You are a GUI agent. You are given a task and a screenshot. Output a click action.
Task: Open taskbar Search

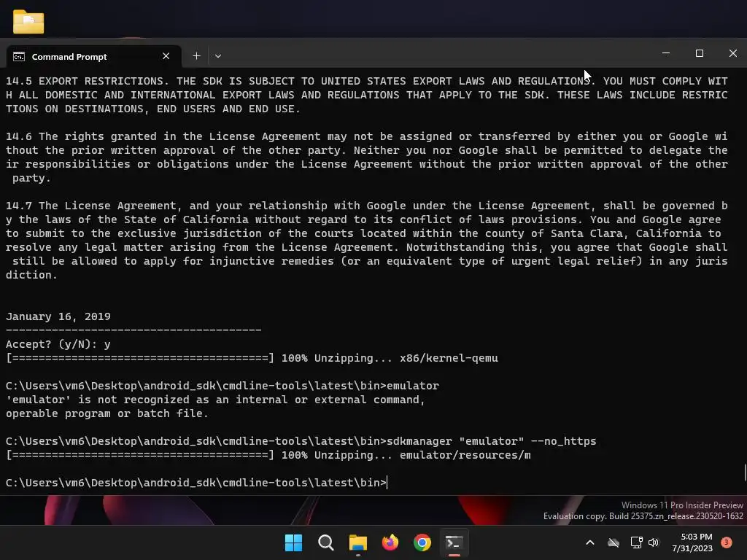pos(326,542)
